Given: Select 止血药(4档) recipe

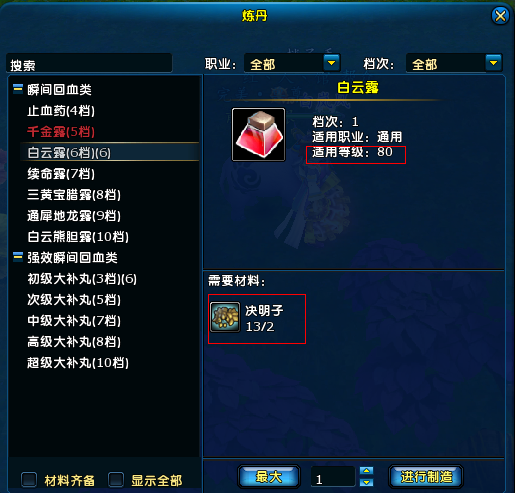Looking at the screenshot, I should click(x=61, y=111).
